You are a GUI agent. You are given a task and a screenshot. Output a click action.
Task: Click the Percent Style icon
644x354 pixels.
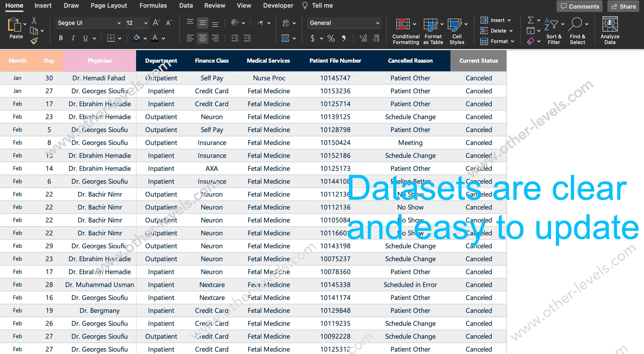[331, 38]
